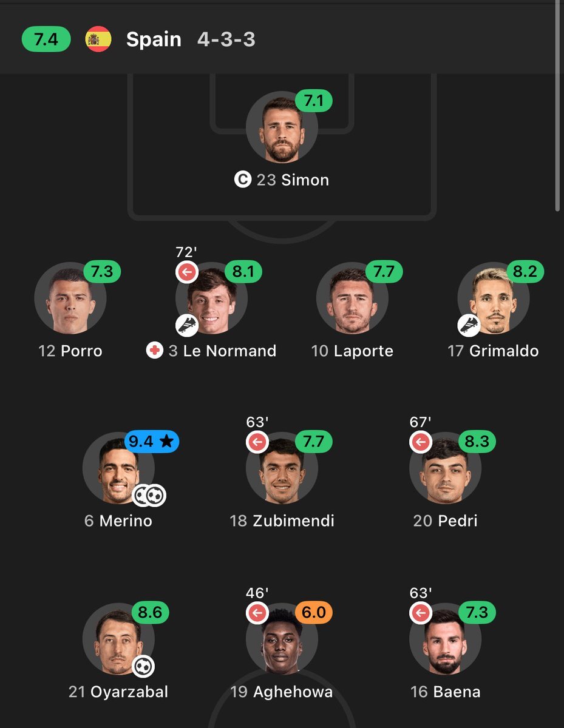
Task: Click Pedri's 67' substitution arrow icon
Action: 421,442
